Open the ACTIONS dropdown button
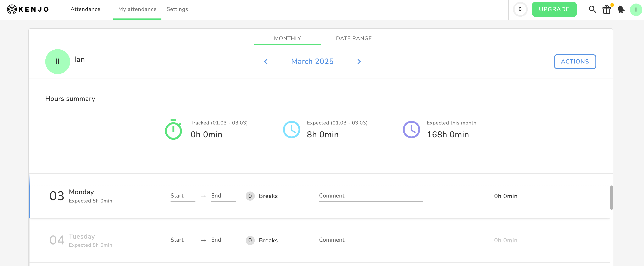This screenshot has width=644, height=266. click(x=575, y=61)
